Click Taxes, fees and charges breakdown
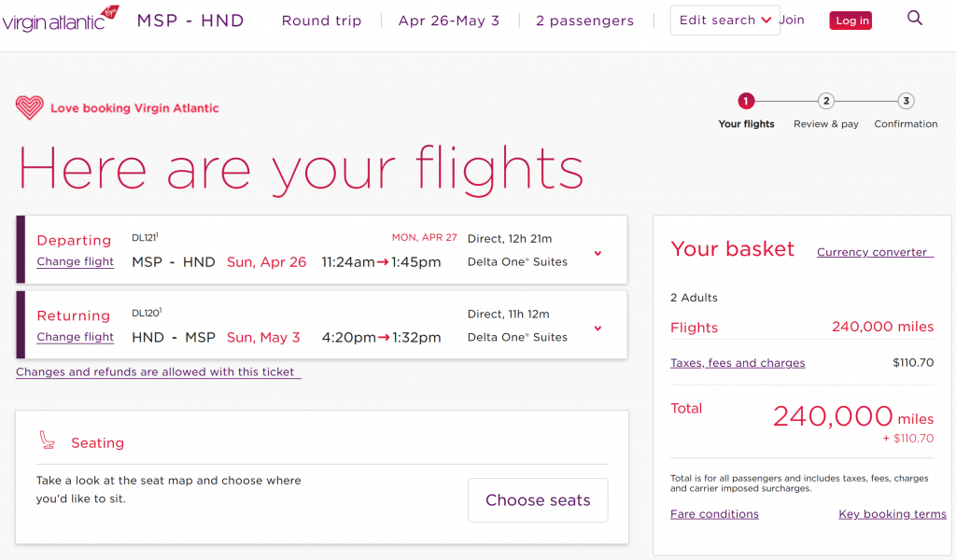This screenshot has height=560, width=956. 738,362
